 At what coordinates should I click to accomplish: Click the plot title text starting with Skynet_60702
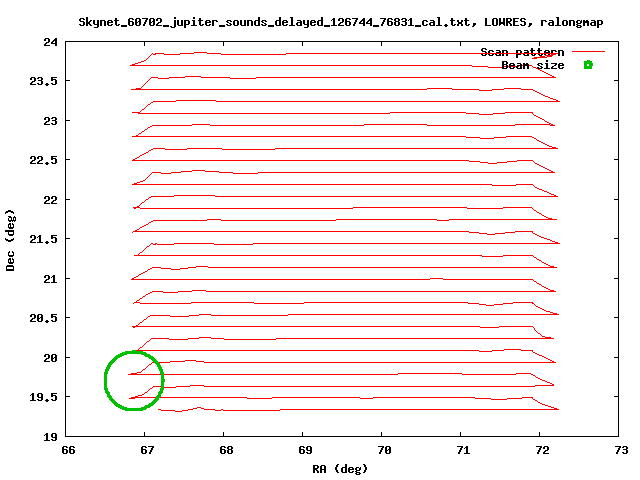tap(341, 22)
